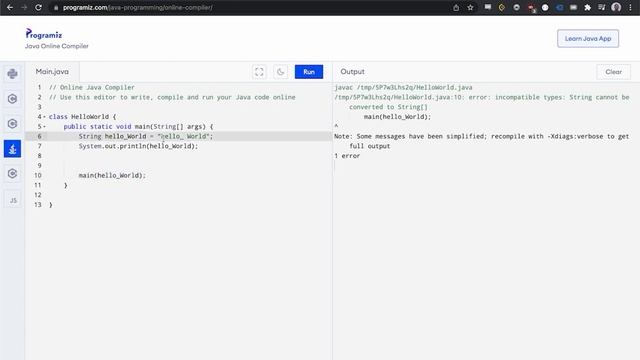
Task: Click the dark blue circular extension icon
Action: pyautogui.click(x=559, y=7)
